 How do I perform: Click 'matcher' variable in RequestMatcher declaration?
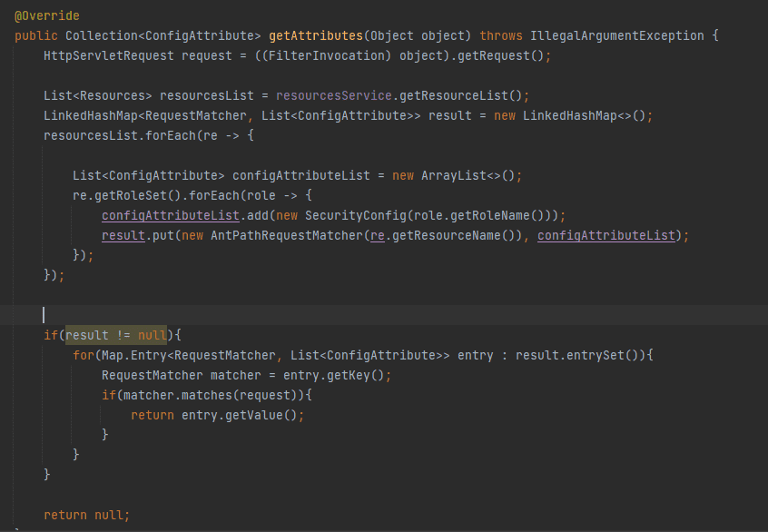[x=236, y=375]
